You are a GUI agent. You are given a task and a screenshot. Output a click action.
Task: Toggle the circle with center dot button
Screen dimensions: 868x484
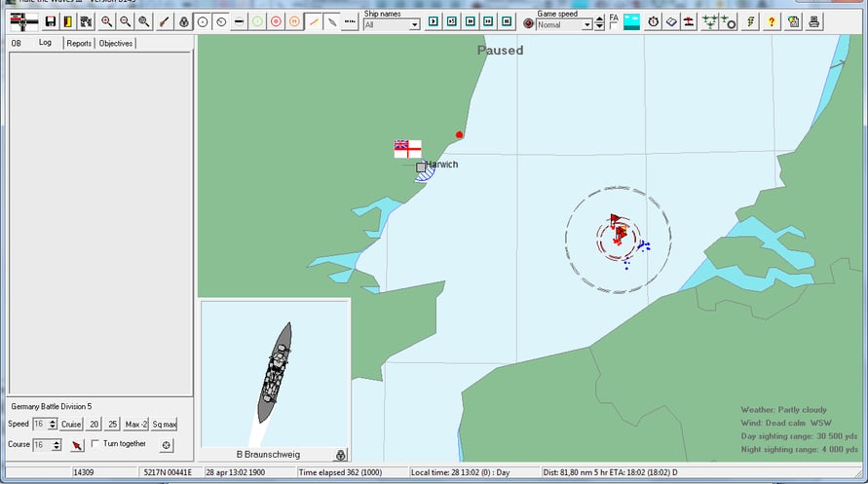203,22
